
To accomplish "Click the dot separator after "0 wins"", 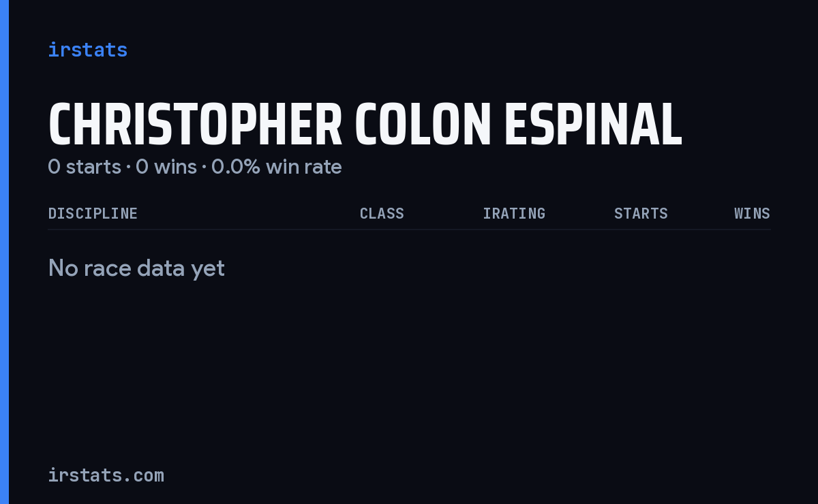I will (x=204, y=168).
